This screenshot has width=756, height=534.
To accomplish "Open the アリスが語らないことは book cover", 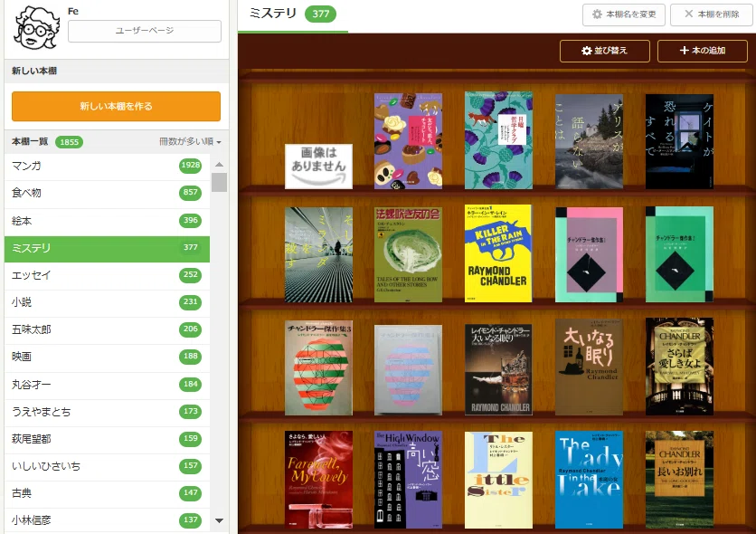I will 590,141.
